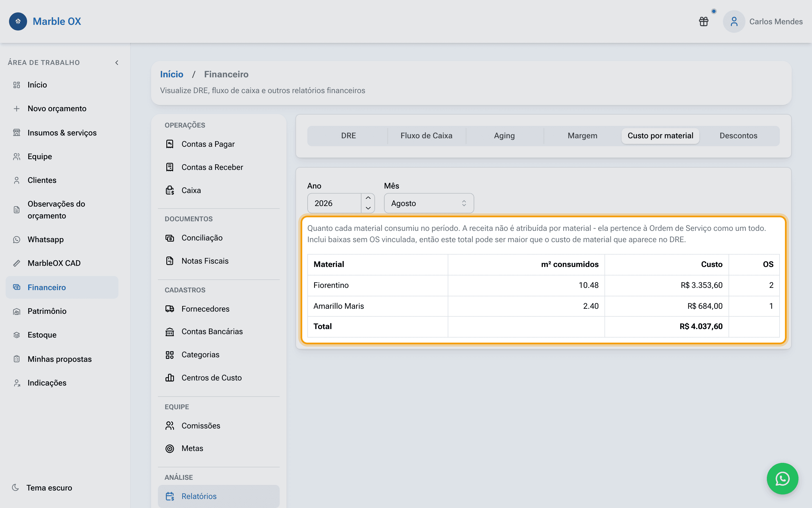Open the gift rewards icon
This screenshot has height=508, width=812.
[x=704, y=21]
